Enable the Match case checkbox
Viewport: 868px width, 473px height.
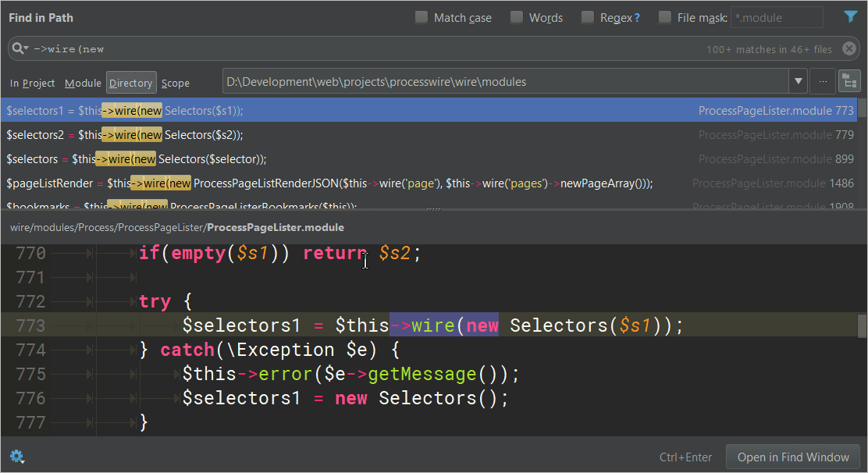coord(422,17)
